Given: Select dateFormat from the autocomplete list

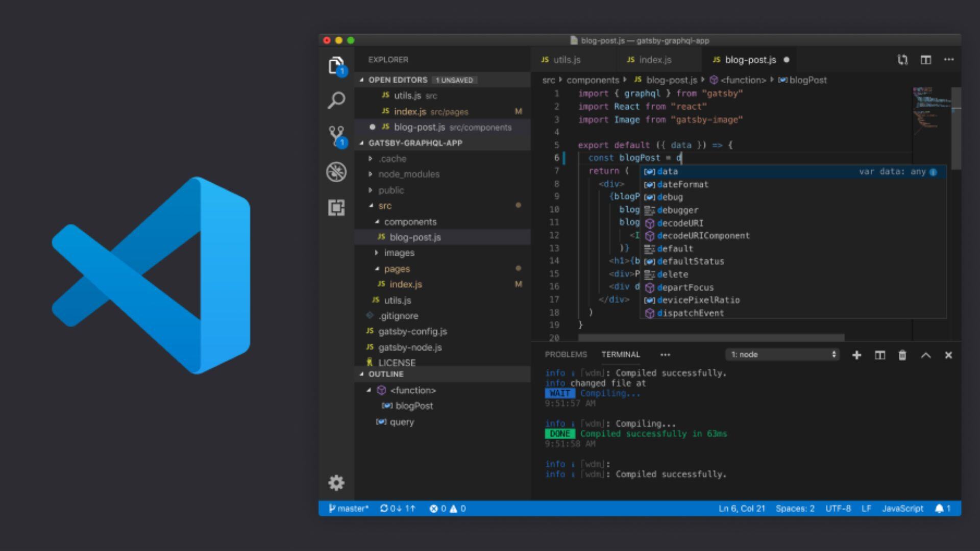Looking at the screenshot, I should [x=682, y=185].
